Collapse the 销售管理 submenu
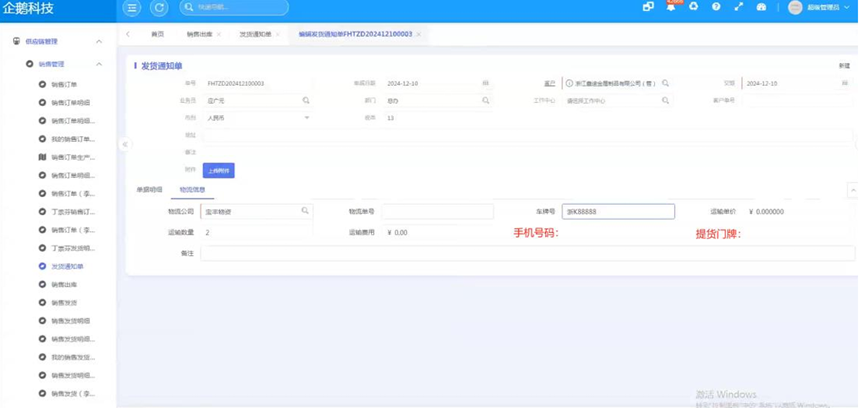This screenshot has width=865, height=408. coord(99,65)
